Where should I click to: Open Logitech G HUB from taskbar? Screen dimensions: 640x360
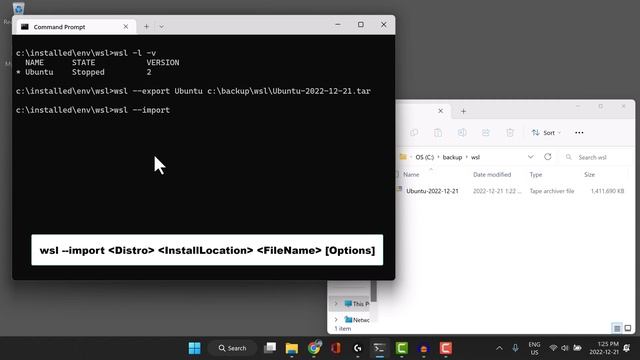[x=358, y=348]
